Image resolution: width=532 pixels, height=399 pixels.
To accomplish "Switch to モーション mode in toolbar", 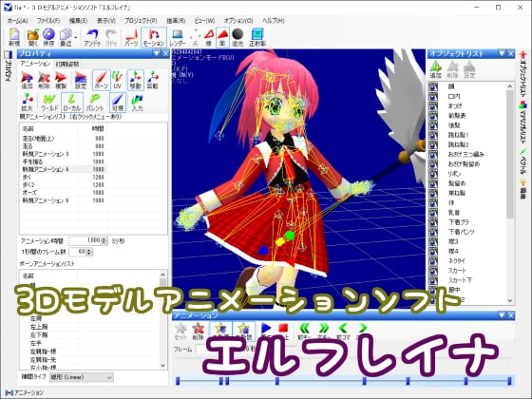I will 154,37.
